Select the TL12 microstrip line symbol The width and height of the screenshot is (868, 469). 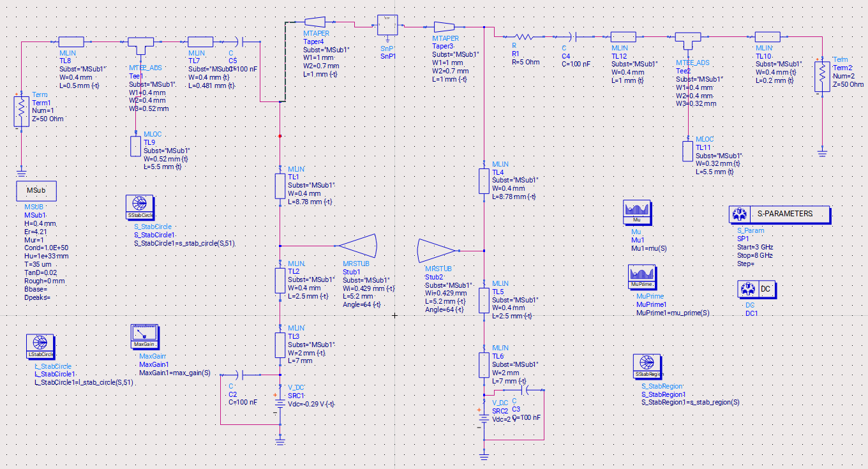tap(623, 37)
